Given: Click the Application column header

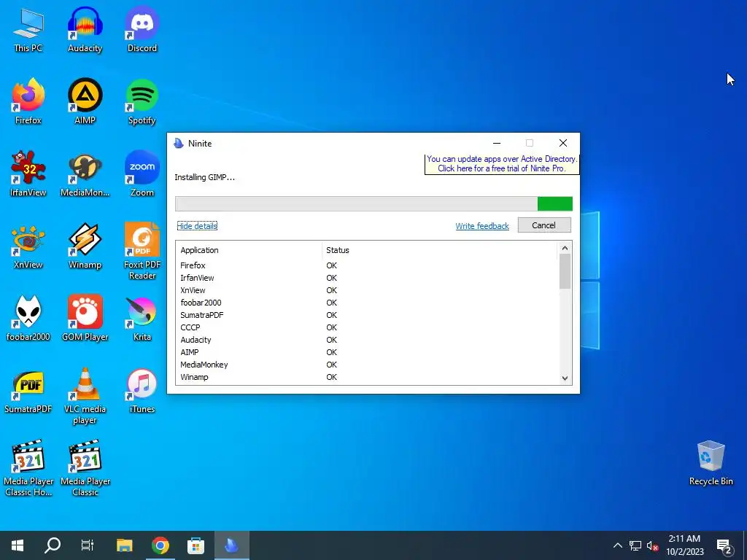Looking at the screenshot, I should tap(249, 250).
